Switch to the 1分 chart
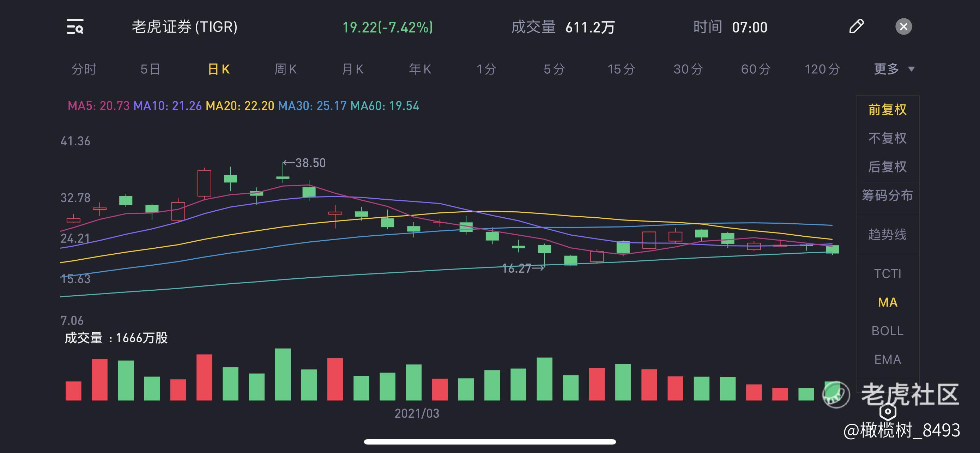 click(486, 69)
